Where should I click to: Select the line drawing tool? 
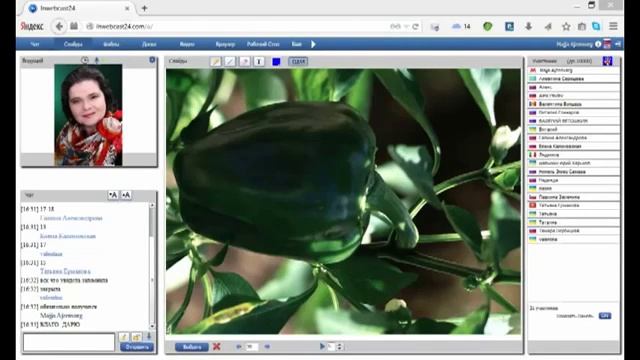pyautogui.click(x=230, y=62)
